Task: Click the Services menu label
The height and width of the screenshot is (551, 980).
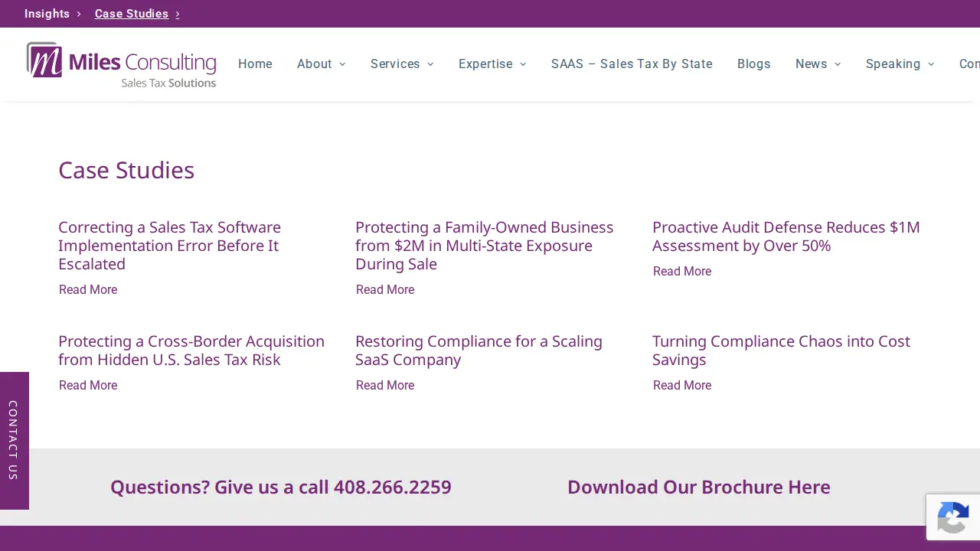Action: click(x=395, y=64)
